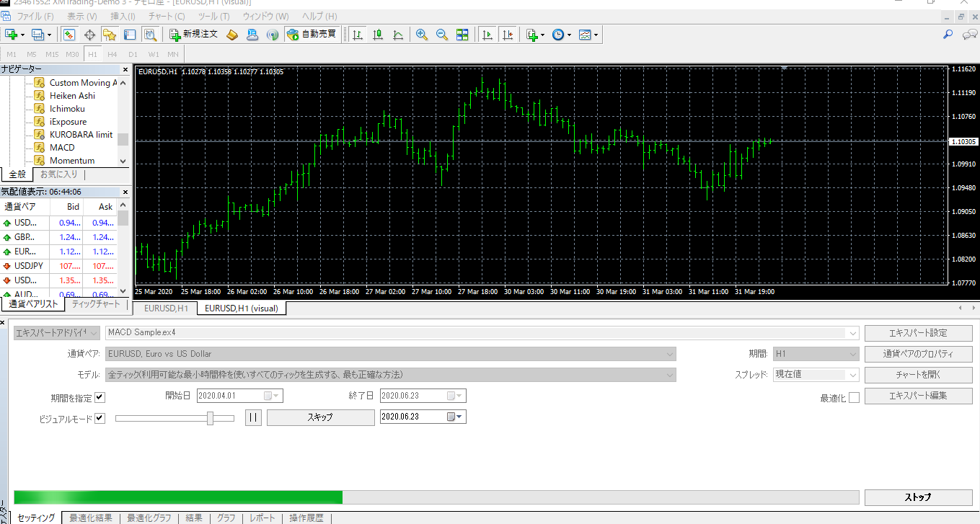
Task: Toggle chart shift
Action: [508, 34]
